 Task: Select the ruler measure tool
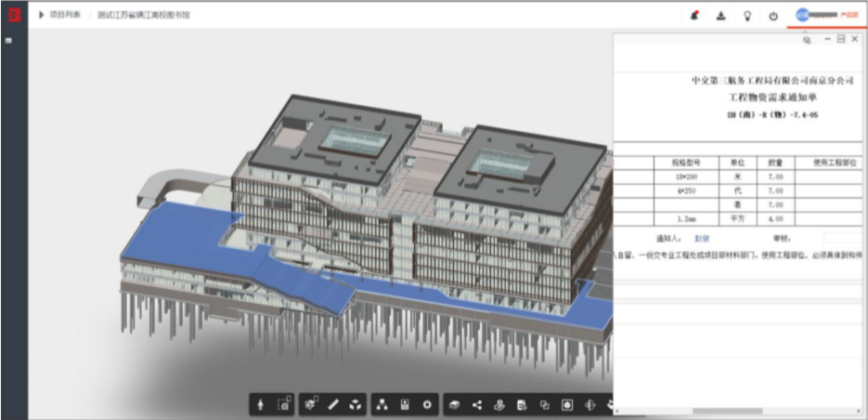tap(333, 405)
